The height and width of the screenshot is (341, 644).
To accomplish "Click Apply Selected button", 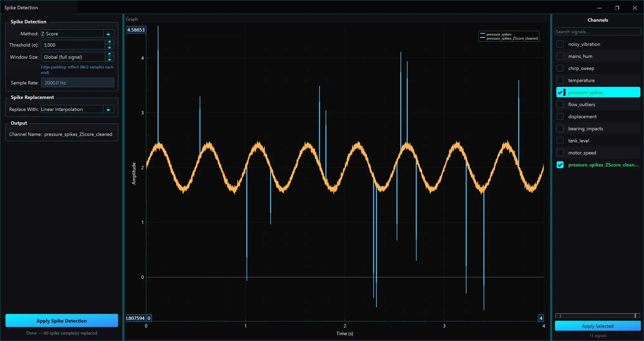I will pyautogui.click(x=598, y=326).
